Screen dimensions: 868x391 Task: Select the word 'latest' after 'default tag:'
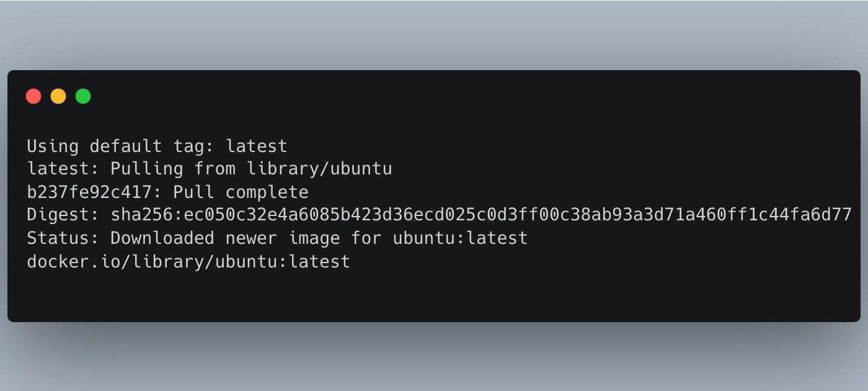coord(257,146)
